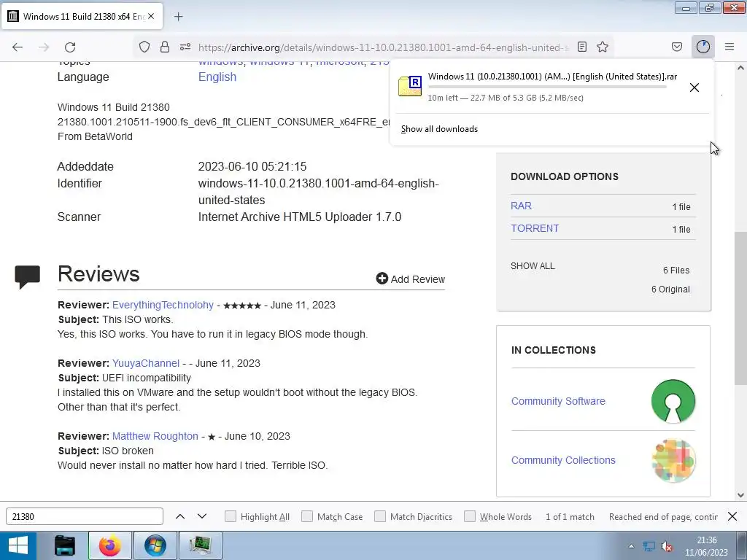Click the English language link

217,77
